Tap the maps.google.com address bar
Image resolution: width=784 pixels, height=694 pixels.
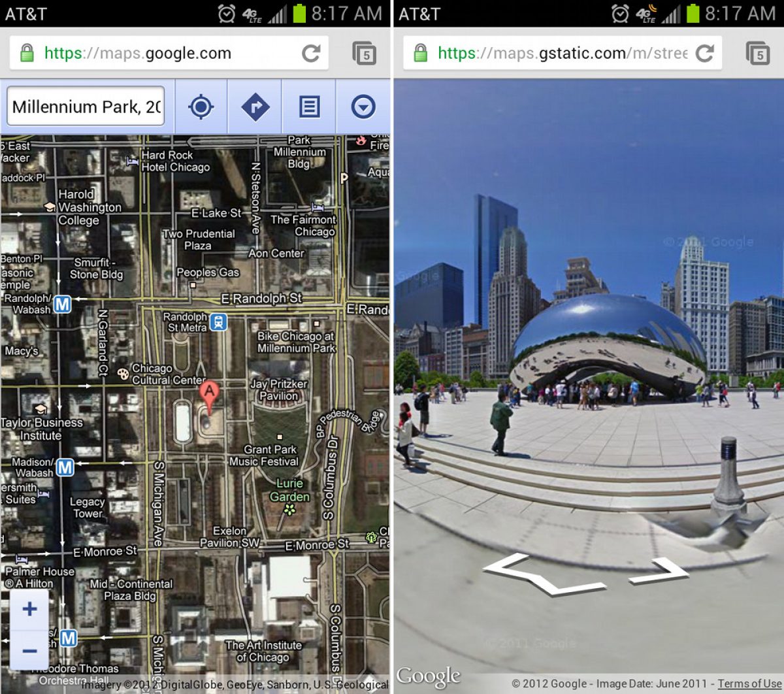coord(169,53)
